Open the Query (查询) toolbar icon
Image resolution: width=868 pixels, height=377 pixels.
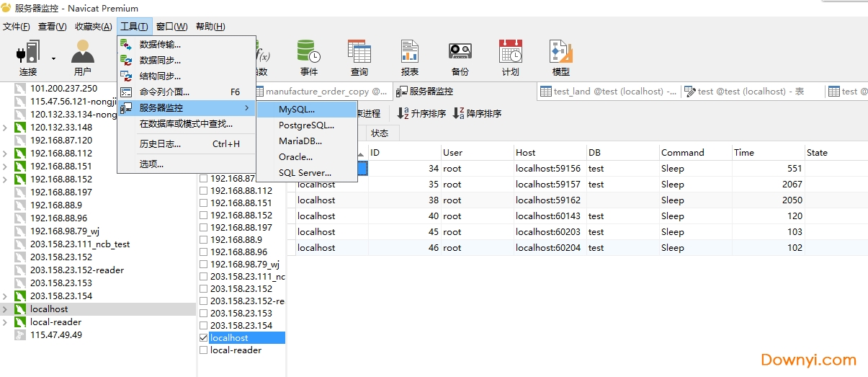coord(359,58)
